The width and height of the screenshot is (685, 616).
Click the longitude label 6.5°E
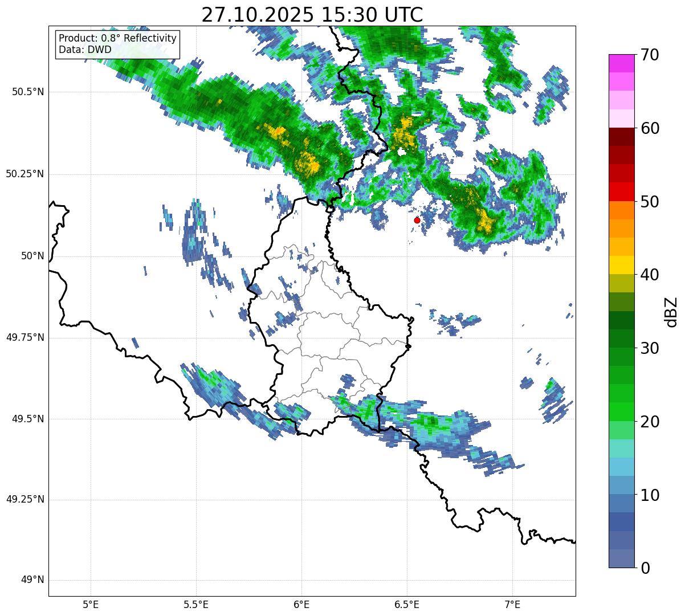pyautogui.click(x=407, y=605)
